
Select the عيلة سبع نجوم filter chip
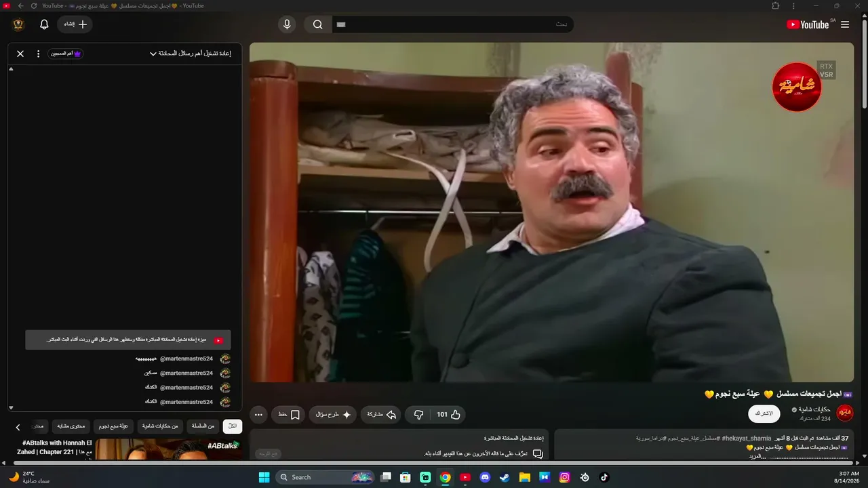(x=113, y=426)
